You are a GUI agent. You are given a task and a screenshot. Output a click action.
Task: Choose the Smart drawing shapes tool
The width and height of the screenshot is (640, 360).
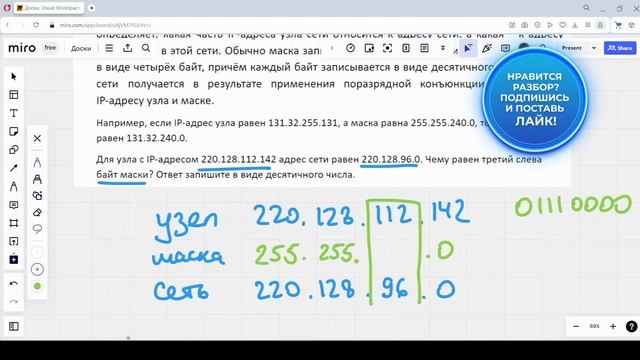tap(37, 196)
